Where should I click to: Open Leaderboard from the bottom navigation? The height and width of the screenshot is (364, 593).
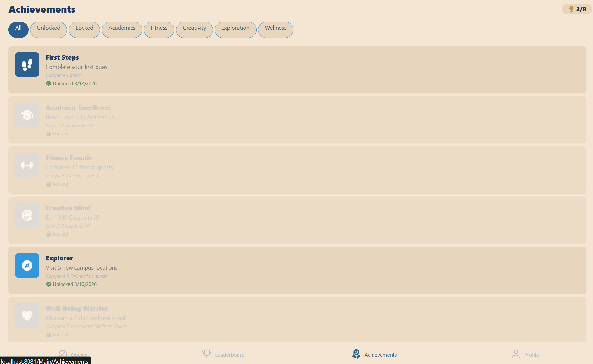223,354
